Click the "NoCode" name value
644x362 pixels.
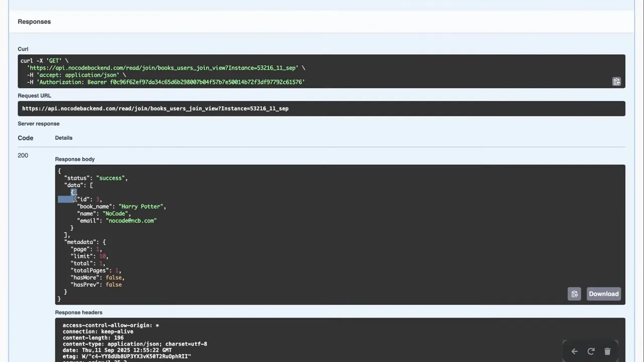(x=116, y=214)
